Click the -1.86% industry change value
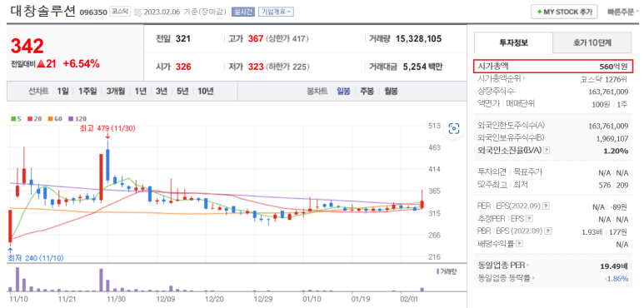 [x=617, y=279]
